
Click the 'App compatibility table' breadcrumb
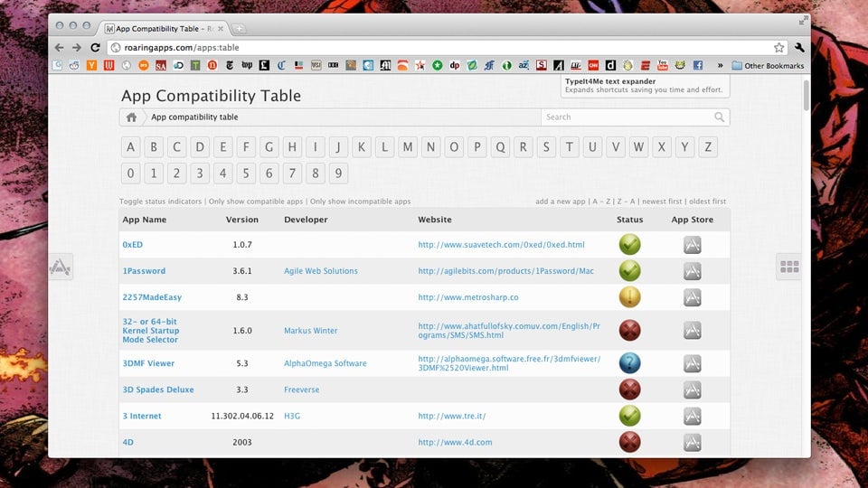(194, 117)
